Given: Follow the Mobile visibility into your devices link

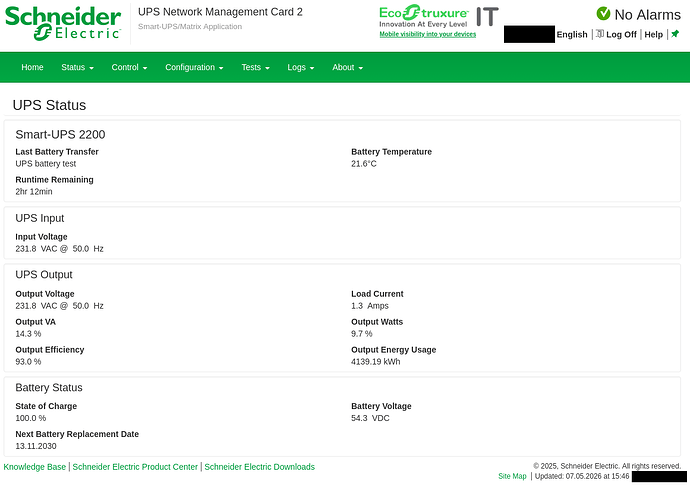Looking at the screenshot, I should pos(428,34).
